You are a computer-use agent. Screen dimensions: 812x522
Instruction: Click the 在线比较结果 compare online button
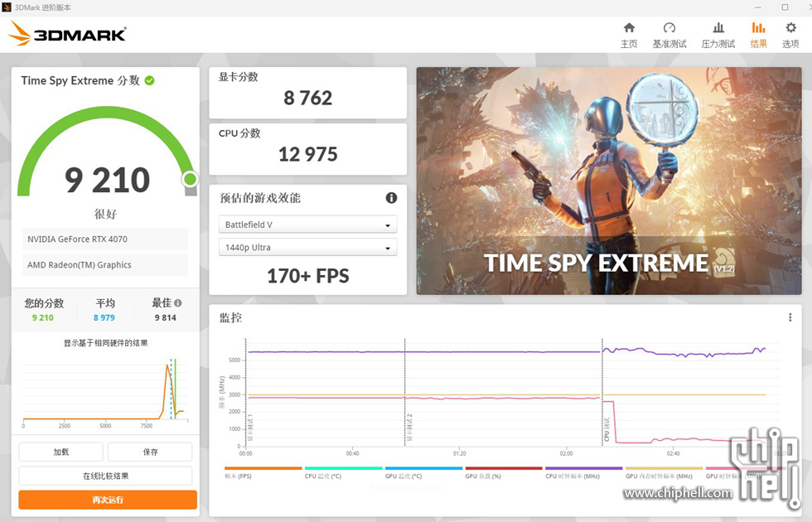(106, 476)
